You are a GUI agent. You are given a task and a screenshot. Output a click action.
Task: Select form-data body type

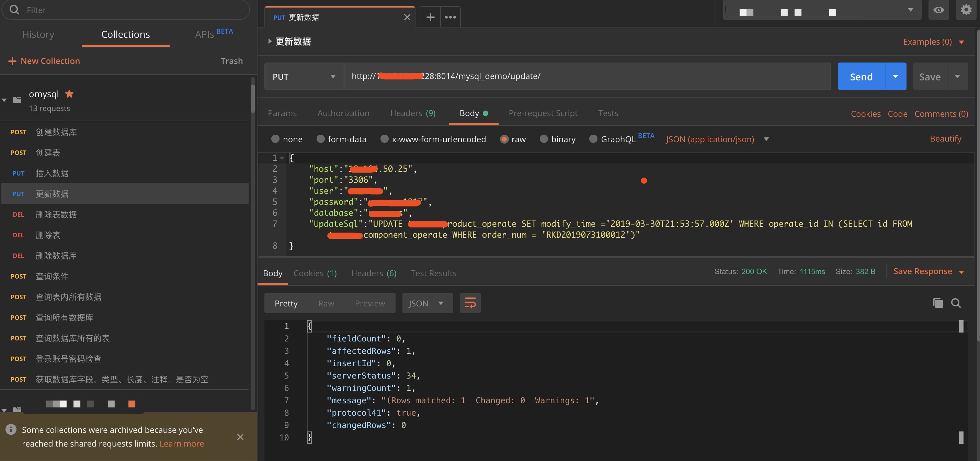point(320,139)
